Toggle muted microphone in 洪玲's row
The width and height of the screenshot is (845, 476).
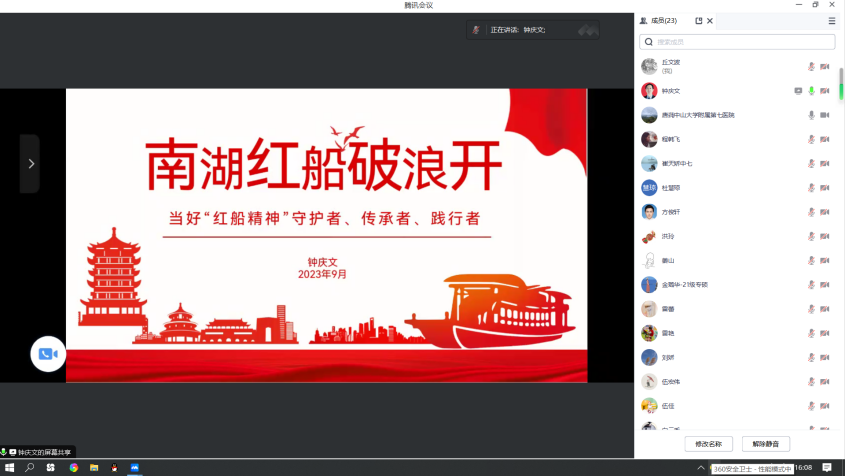tap(811, 236)
